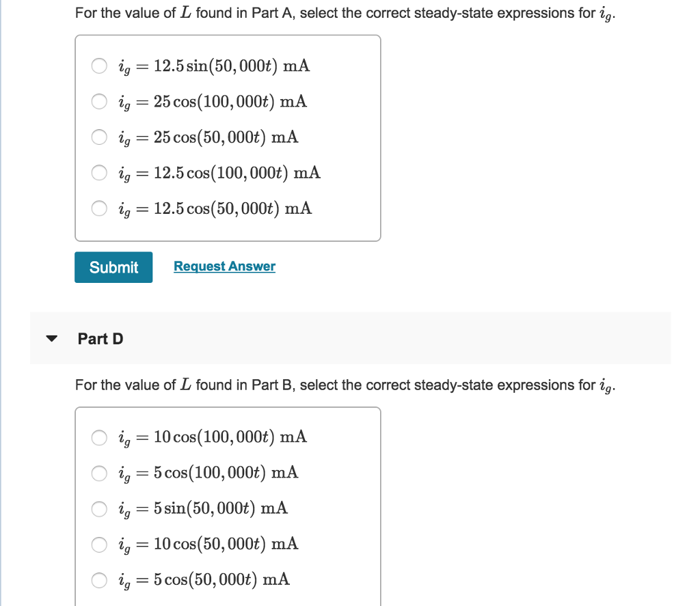Screen dimensions: 700x606
Task: Open the Request Answer link
Action: 224,266
